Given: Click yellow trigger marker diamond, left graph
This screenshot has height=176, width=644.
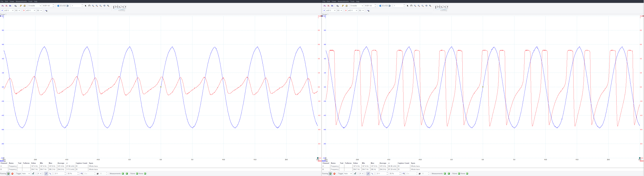Looking at the screenshot, I should point(161,87).
